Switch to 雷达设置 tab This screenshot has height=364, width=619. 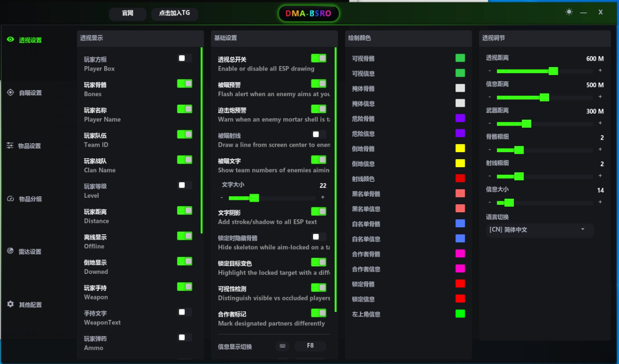tap(30, 251)
